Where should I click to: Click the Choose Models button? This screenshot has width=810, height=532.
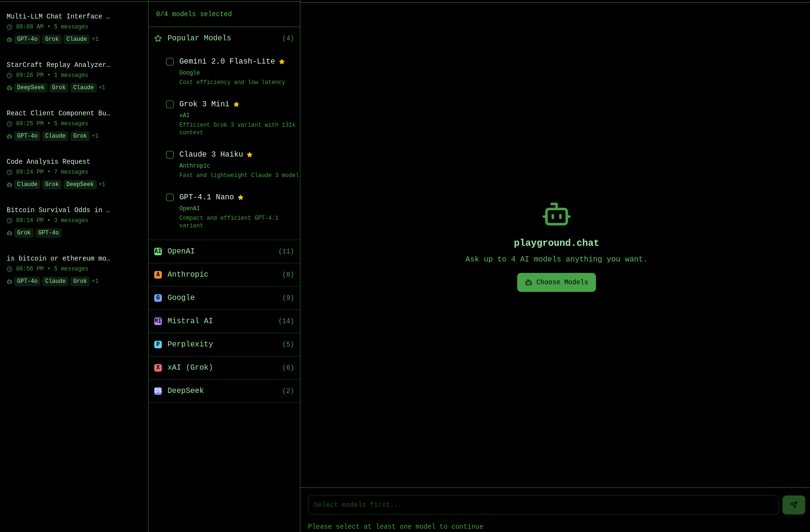pos(556,282)
